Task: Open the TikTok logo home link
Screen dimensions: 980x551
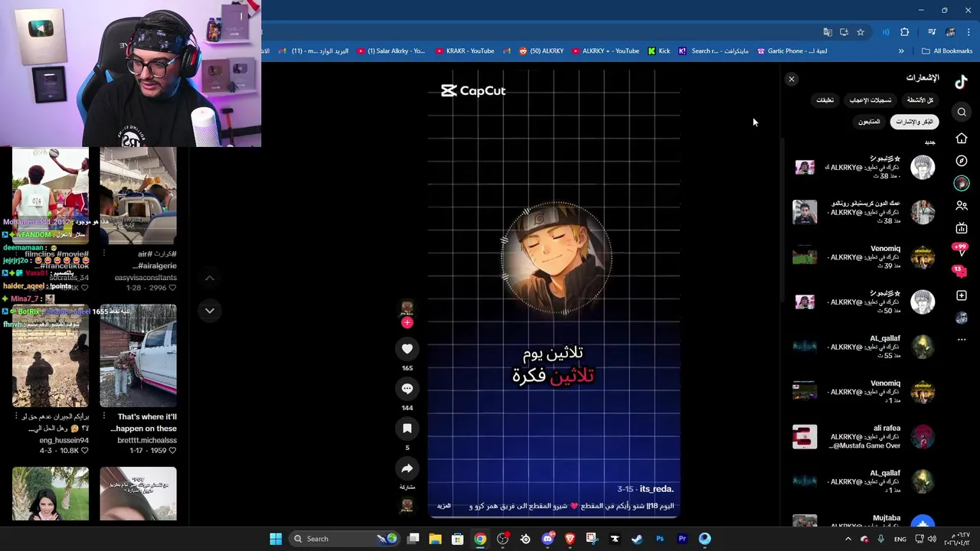Action: 962,82
